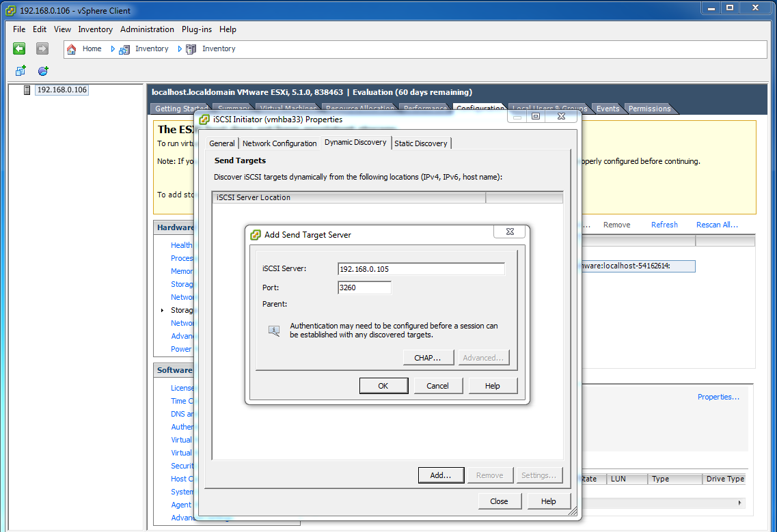Click the Remove button beside Add...
777x532 pixels.
(x=489, y=475)
